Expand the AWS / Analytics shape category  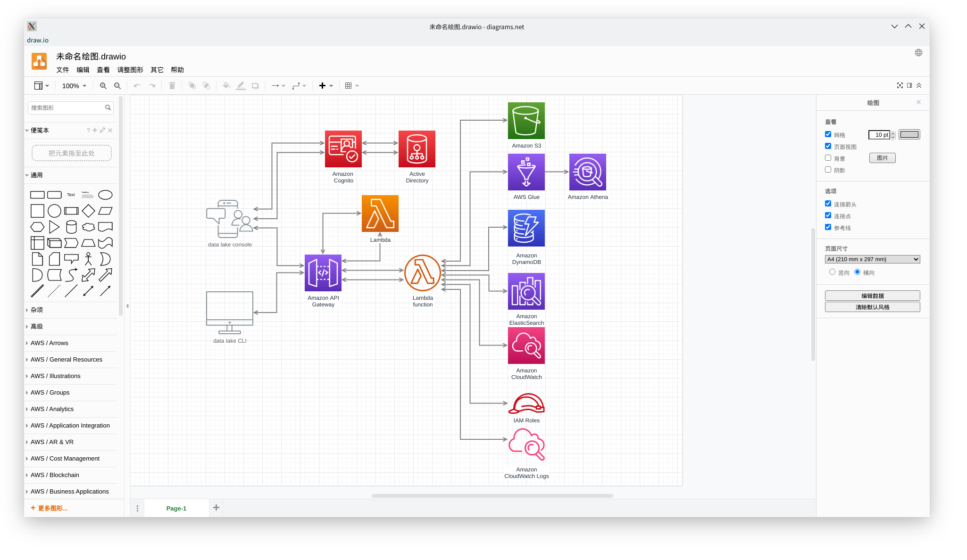tap(52, 409)
